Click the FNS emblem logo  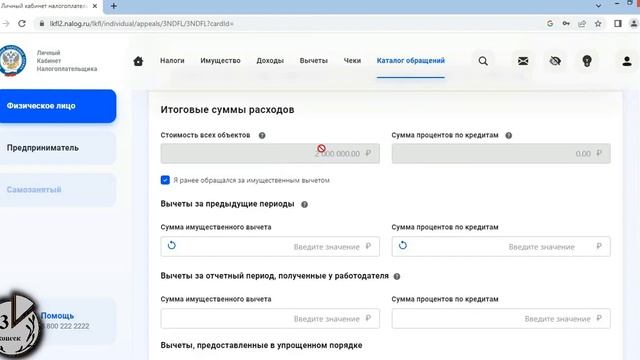13,61
